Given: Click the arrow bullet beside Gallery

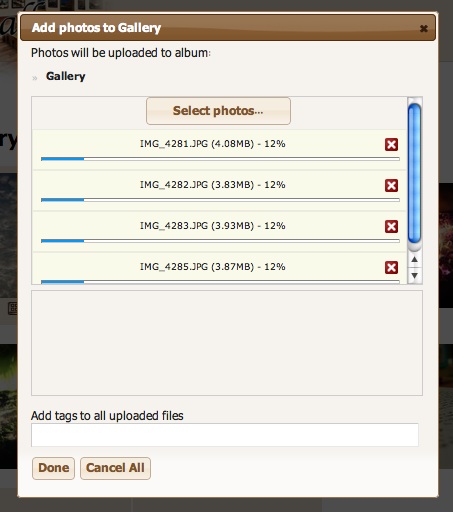Looking at the screenshot, I should (34, 78).
